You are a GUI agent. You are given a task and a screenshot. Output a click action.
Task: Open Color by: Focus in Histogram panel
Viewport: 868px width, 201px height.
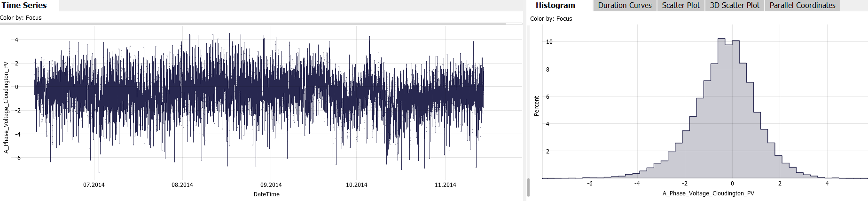(x=551, y=19)
